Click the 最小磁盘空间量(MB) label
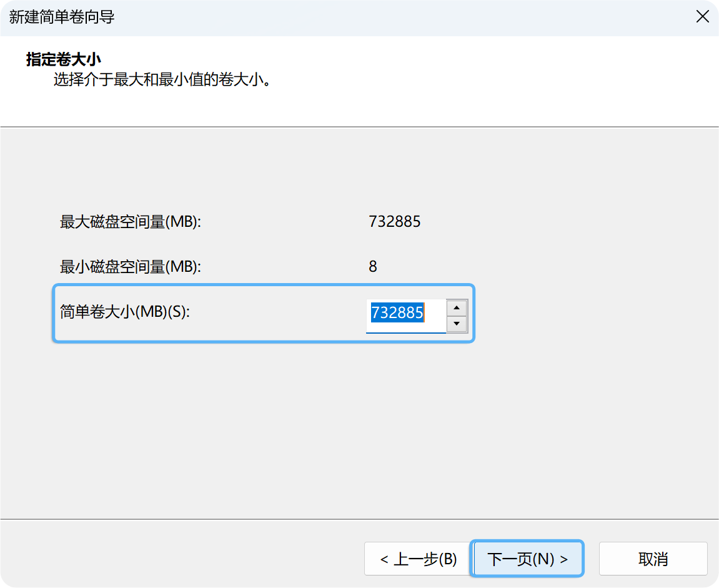Screen dimensions: 719x588 [130, 267]
